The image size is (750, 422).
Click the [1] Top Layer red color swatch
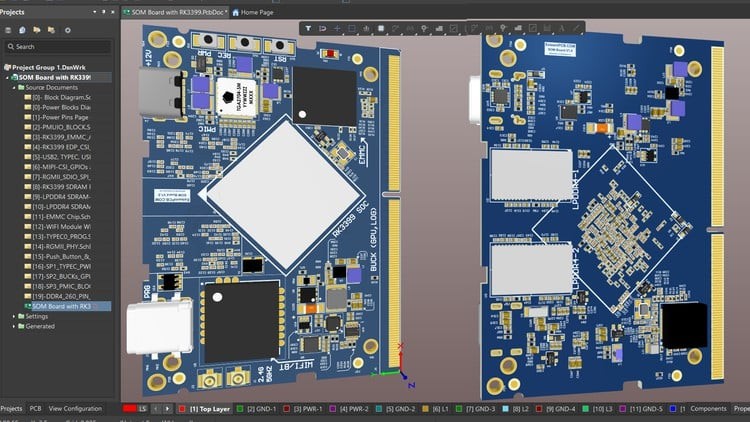183,409
